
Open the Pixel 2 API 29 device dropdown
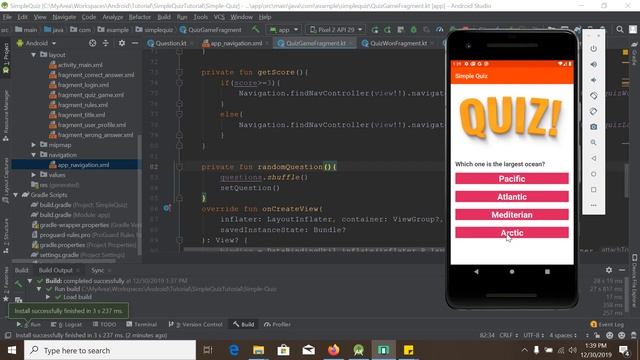tap(336, 30)
